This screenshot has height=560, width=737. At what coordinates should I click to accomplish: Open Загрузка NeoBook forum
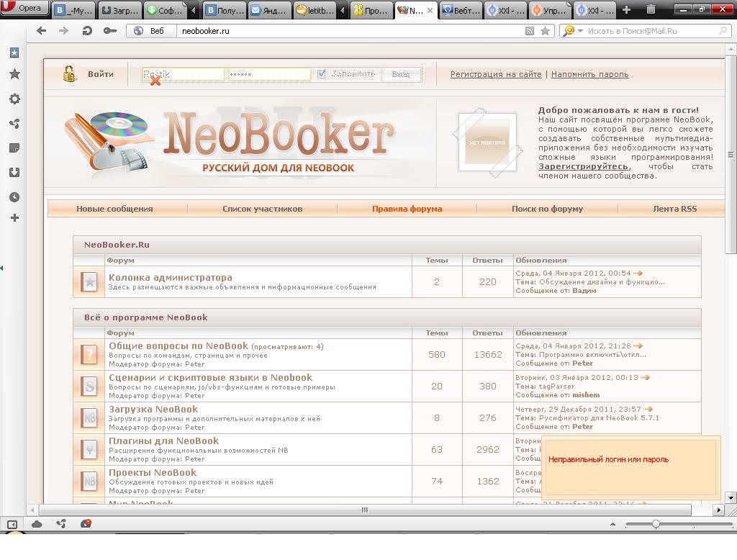pyautogui.click(x=153, y=409)
